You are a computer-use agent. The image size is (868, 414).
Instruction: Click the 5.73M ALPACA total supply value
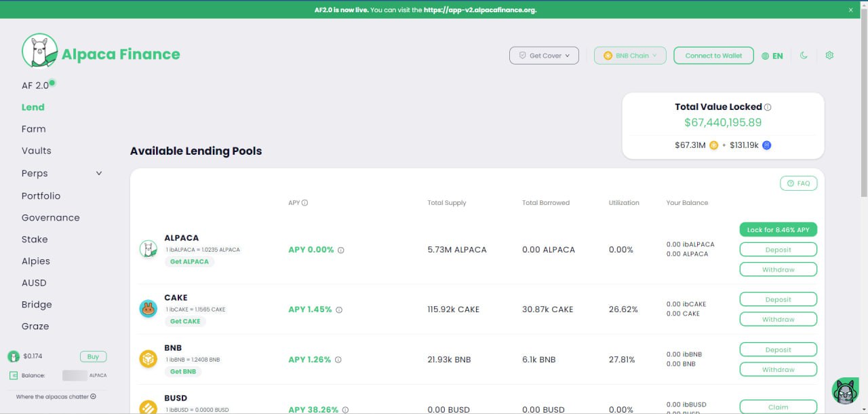[x=457, y=250]
